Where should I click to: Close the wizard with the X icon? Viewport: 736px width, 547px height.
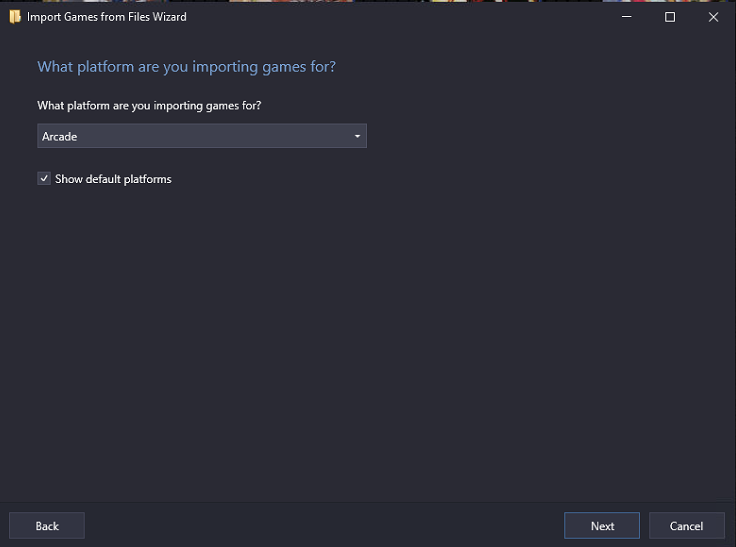(713, 17)
